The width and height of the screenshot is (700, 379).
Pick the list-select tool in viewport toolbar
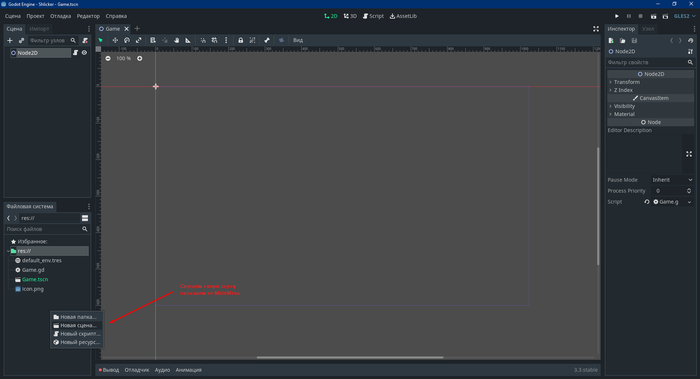(153, 40)
